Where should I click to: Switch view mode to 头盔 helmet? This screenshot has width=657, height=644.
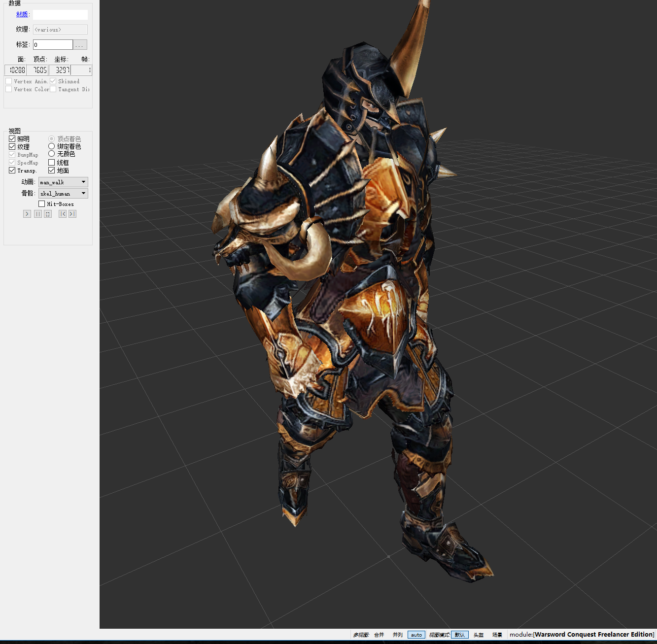479,635
